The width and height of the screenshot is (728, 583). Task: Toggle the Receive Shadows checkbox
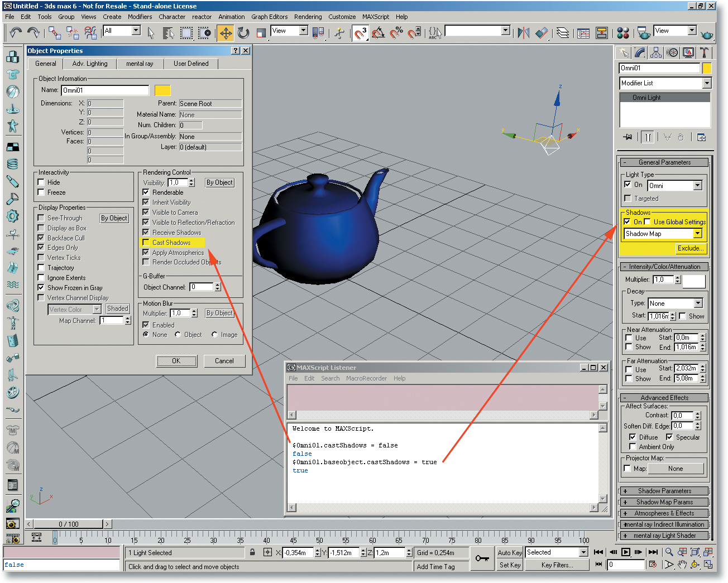(146, 232)
